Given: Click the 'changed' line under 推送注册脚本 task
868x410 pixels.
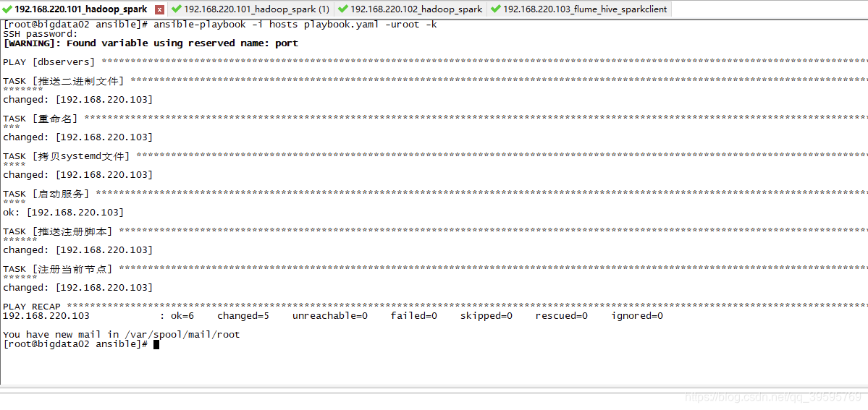Looking at the screenshot, I should click(77, 250).
